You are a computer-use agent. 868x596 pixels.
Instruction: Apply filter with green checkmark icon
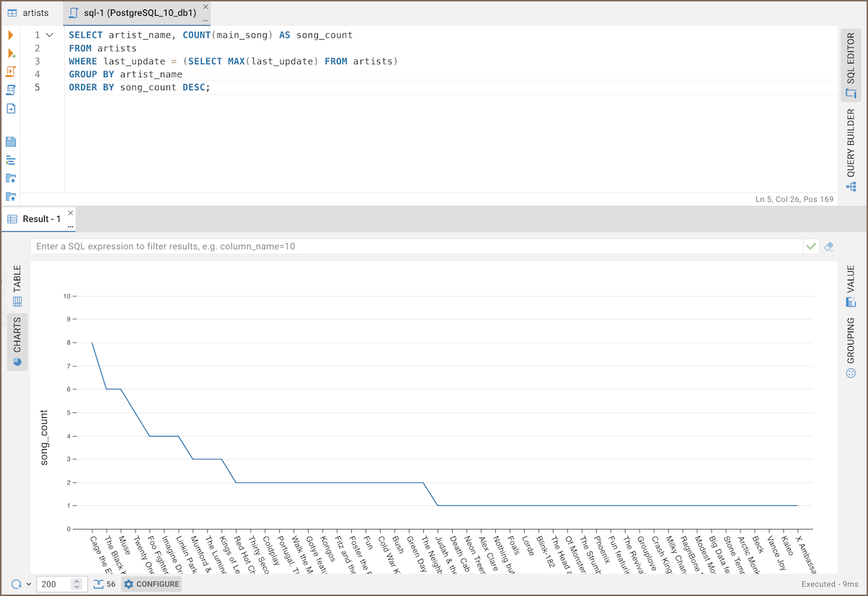812,246
